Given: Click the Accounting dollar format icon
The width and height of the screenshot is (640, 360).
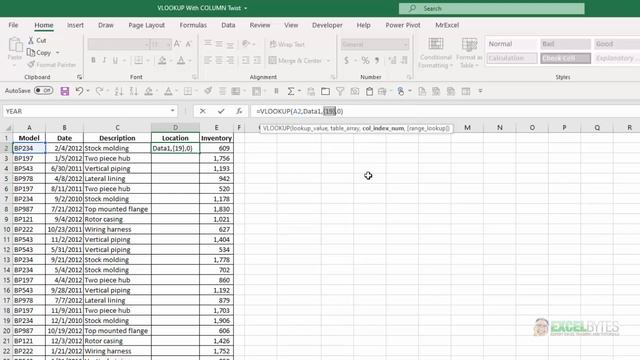Looking at the screenshot, I should tap(347, 60).
